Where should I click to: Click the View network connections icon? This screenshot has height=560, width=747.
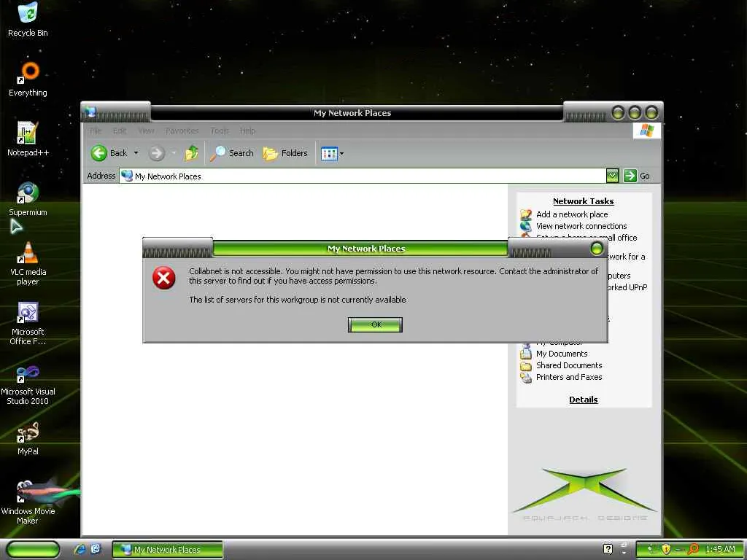(525, 226)
